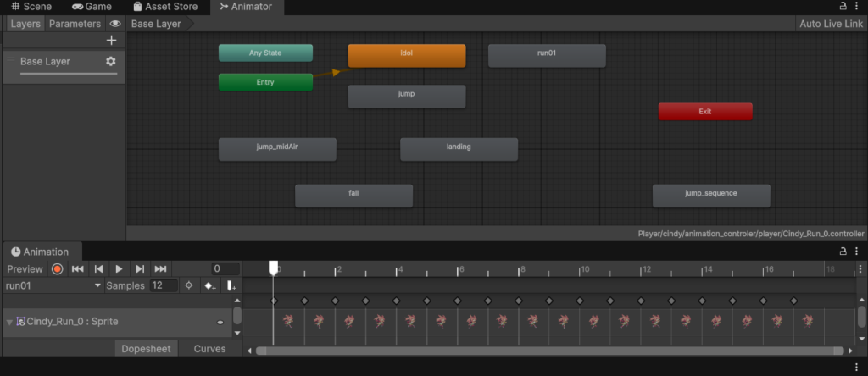Switch to Curves view

(209, 349)
